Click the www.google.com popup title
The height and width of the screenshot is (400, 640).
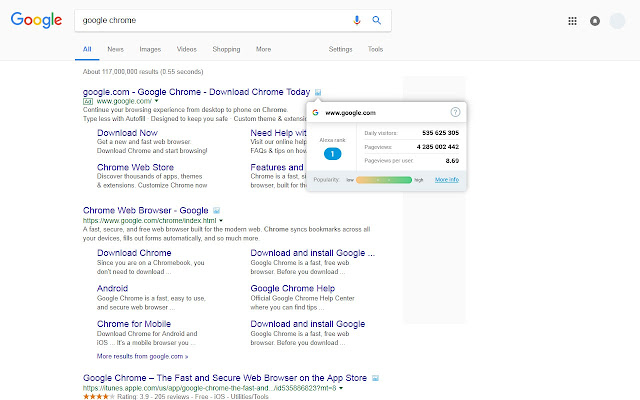pyautogui.click(x=350, y=113)
